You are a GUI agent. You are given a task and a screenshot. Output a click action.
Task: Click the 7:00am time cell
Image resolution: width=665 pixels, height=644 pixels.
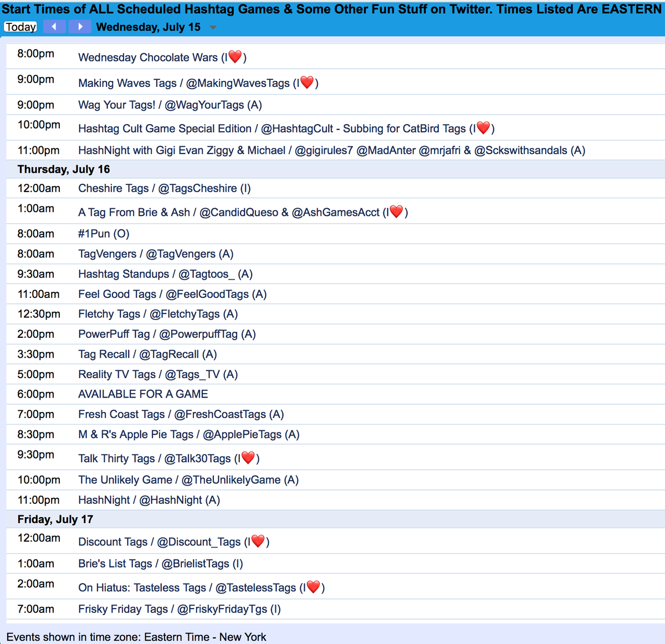(36, 609)
